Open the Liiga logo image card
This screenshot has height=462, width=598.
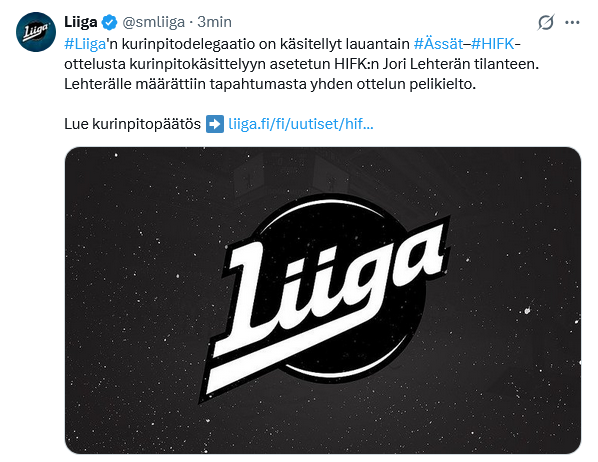pos(323,300)
